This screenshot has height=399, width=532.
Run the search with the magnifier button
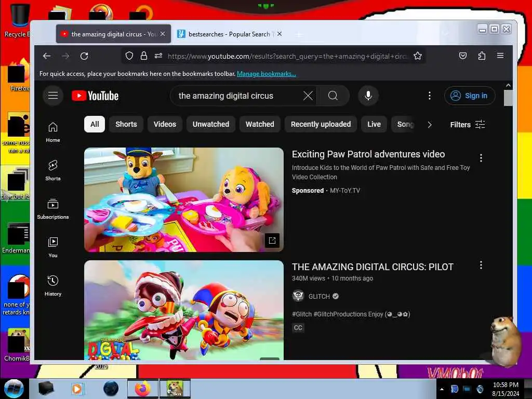(333, 96)
